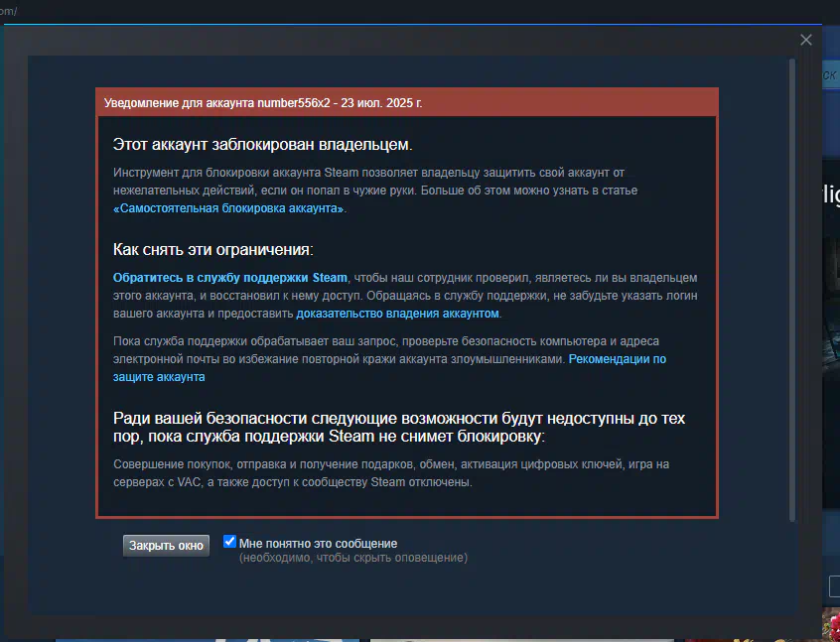Click the 'Закрыть окно' button
Screen dimensions: 840x642
pos(166,546)
